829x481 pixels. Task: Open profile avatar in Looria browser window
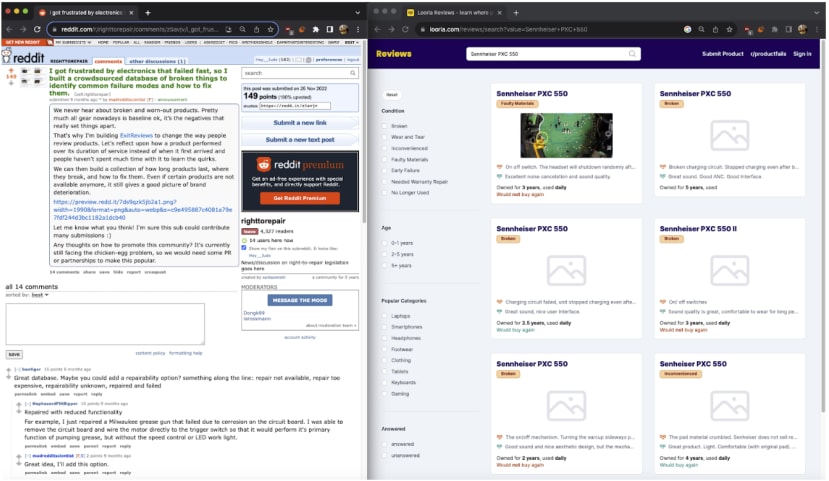[803, 29]
